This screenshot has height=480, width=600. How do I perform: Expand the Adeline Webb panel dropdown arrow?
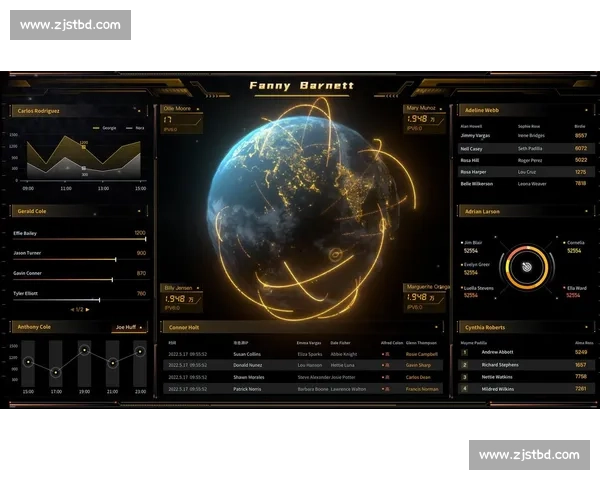586,110
